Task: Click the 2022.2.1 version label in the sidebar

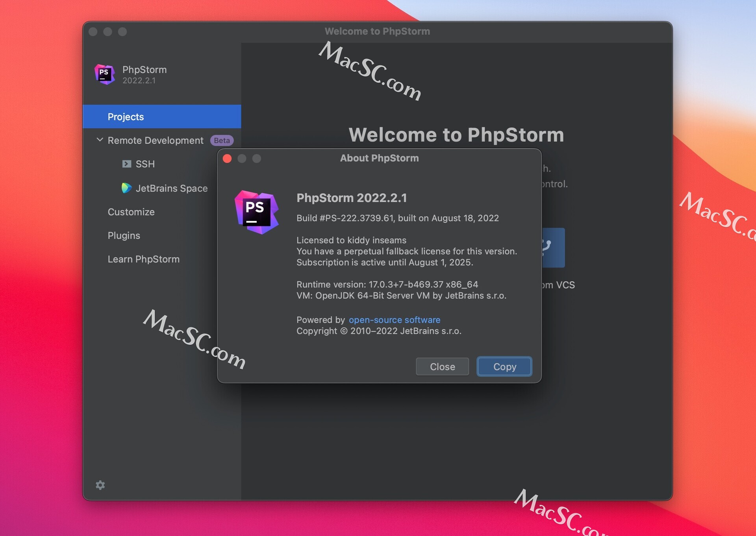Action: [x=139, y=80]
